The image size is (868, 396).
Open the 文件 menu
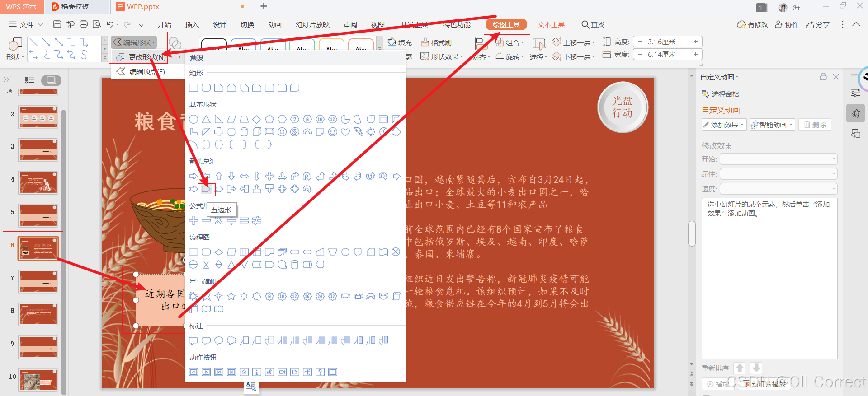[26, 24]
